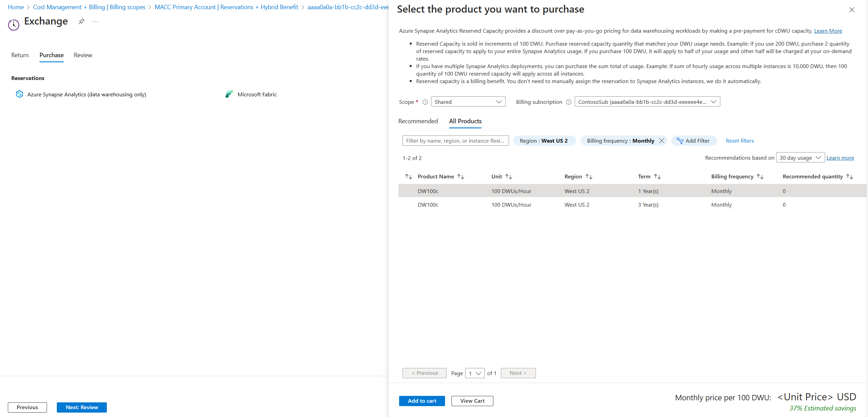Expand the Billing subscription ContosoSub dropdown
This screenshot has width=868, height=417.
[x=647, y=102]
